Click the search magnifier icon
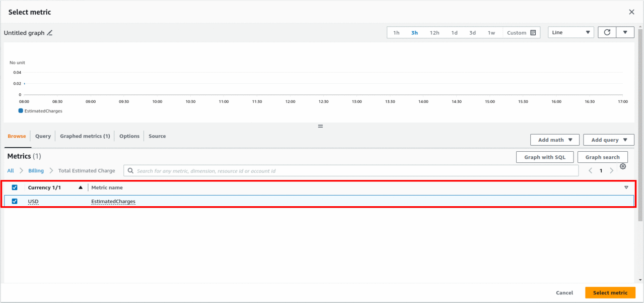Viewport: 644px width, 303px height. tap(130, 171)
